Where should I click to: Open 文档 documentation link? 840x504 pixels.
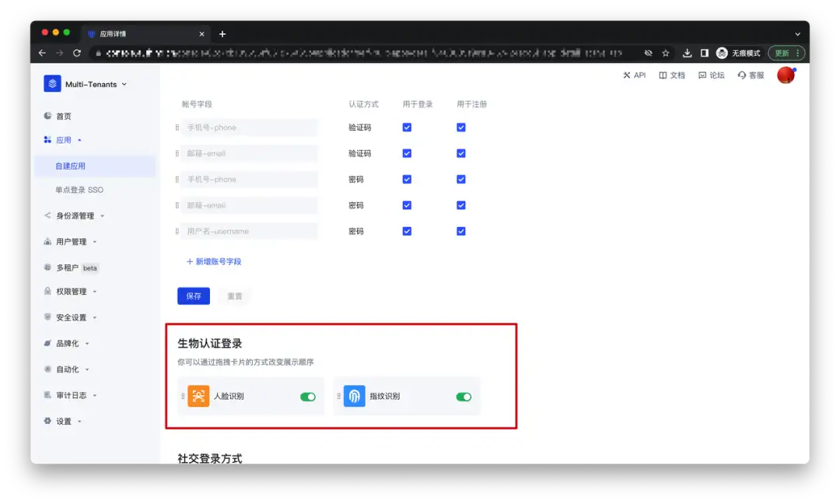[672, 75]
